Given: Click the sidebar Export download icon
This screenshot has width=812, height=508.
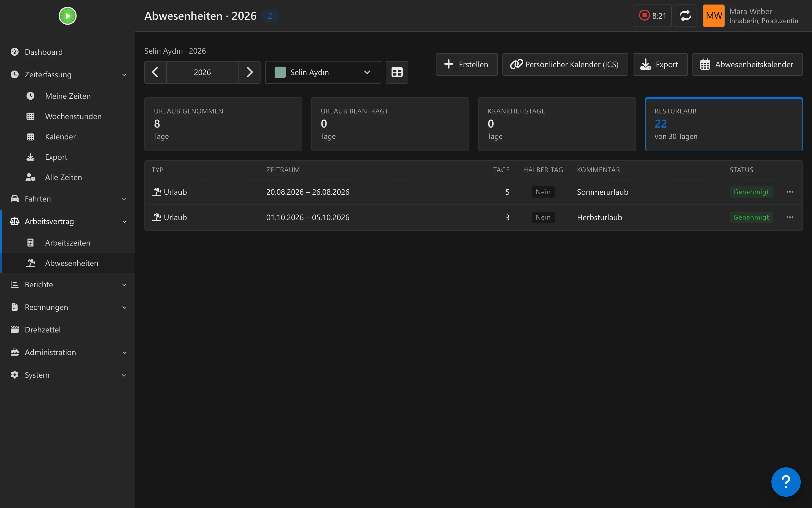Looking at the screenshot, I should 30,157.
